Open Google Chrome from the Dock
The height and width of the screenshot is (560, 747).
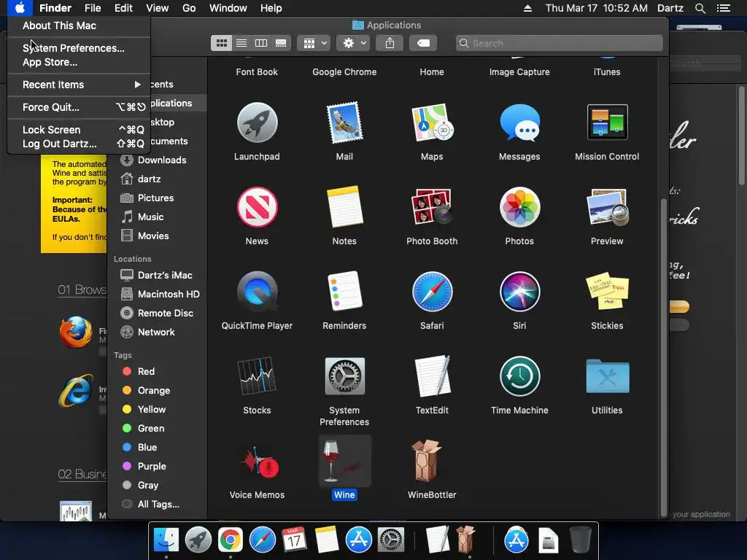click(230, 540)
